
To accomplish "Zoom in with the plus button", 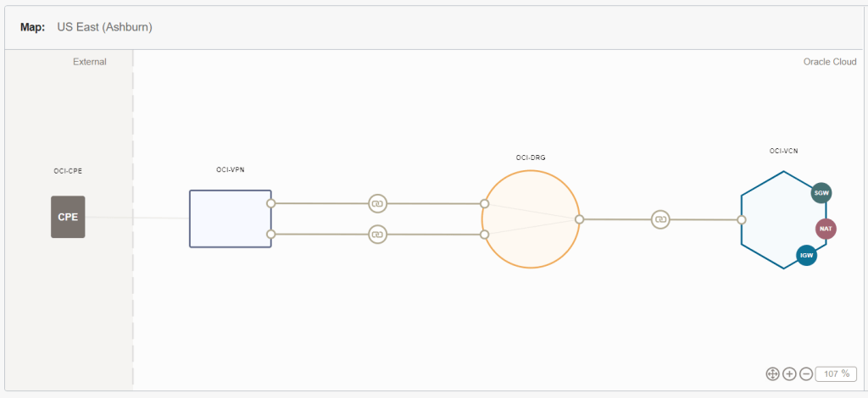I will [x=789, y=373].
